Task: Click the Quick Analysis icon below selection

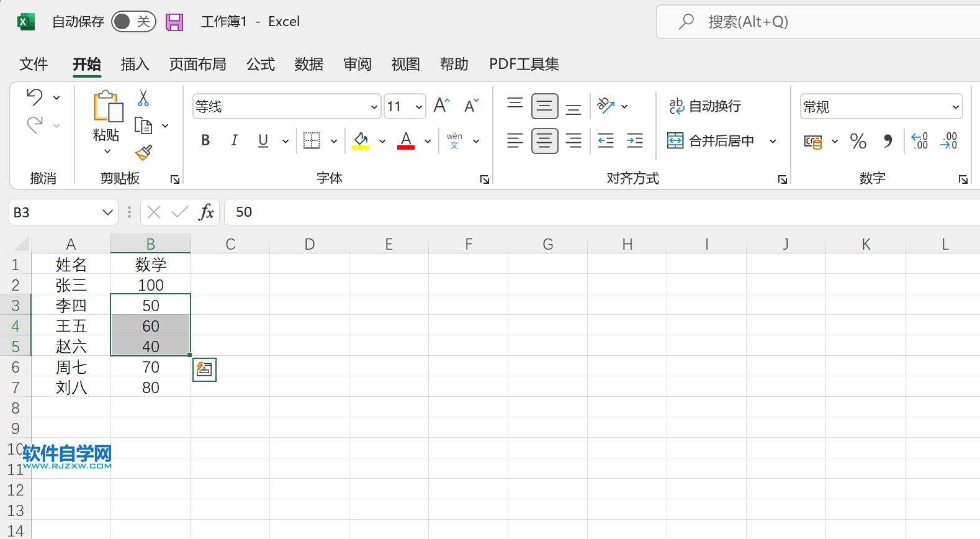Action: (204, 369)
